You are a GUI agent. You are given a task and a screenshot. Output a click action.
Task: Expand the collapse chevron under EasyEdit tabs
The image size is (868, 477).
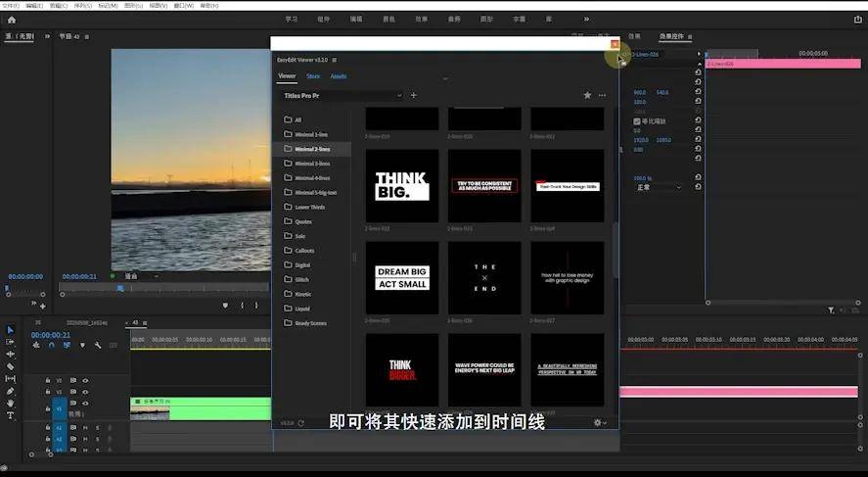point(445,78)
